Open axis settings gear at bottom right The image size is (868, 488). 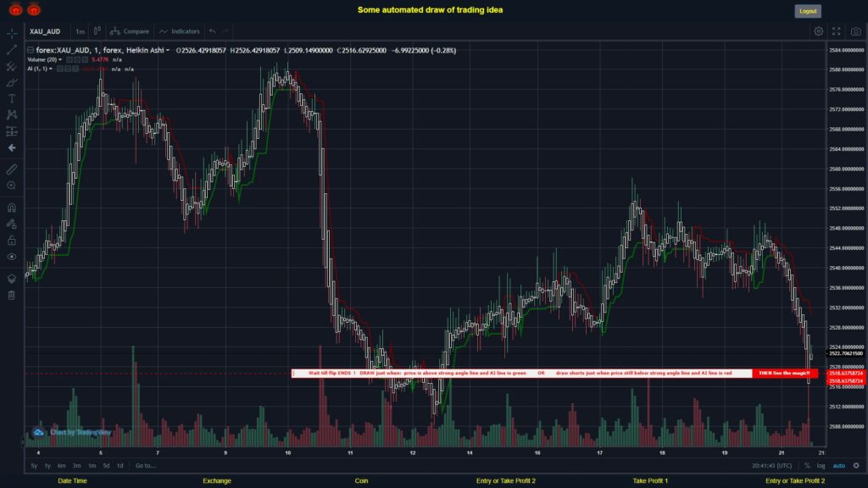tap(856, 466)
